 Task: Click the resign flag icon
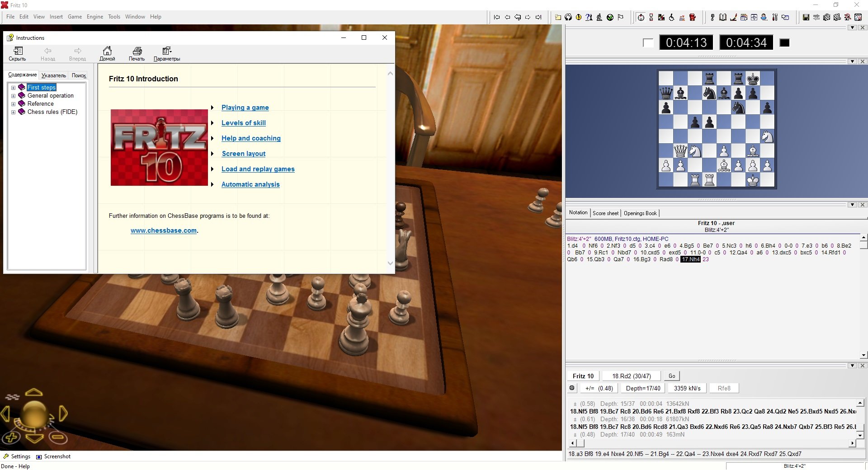point(621,17)
